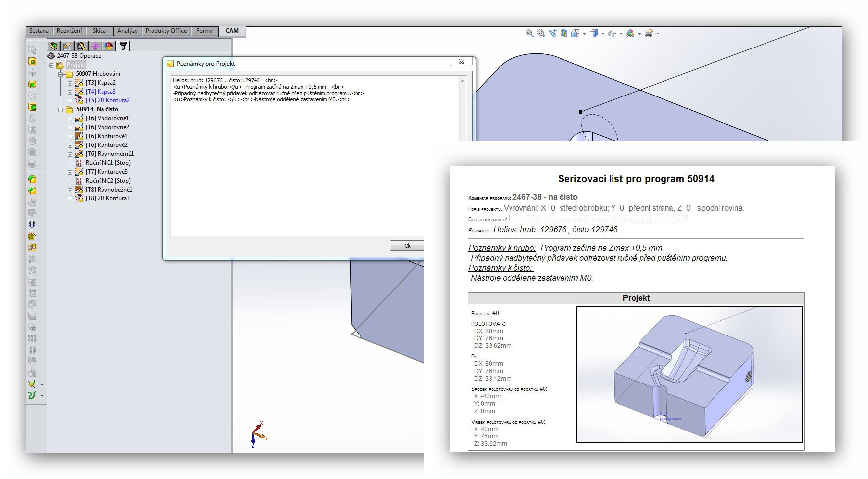
Task: Open the ConfigurationManager tab icon
Action: [81, 46]
